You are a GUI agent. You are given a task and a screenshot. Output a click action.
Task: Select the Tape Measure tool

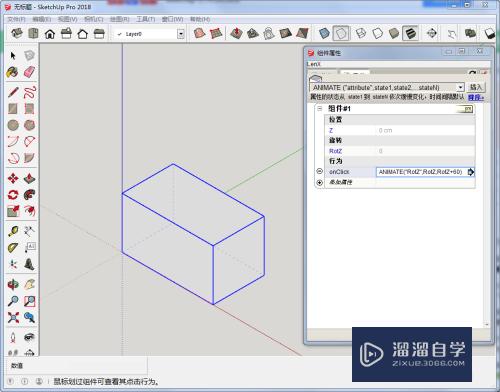(13, 231)
